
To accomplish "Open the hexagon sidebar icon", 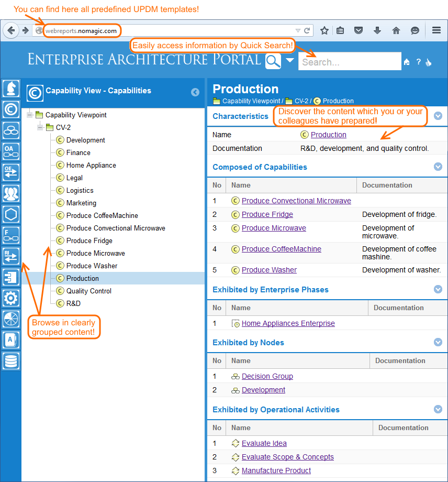I will tap(11, 214).
